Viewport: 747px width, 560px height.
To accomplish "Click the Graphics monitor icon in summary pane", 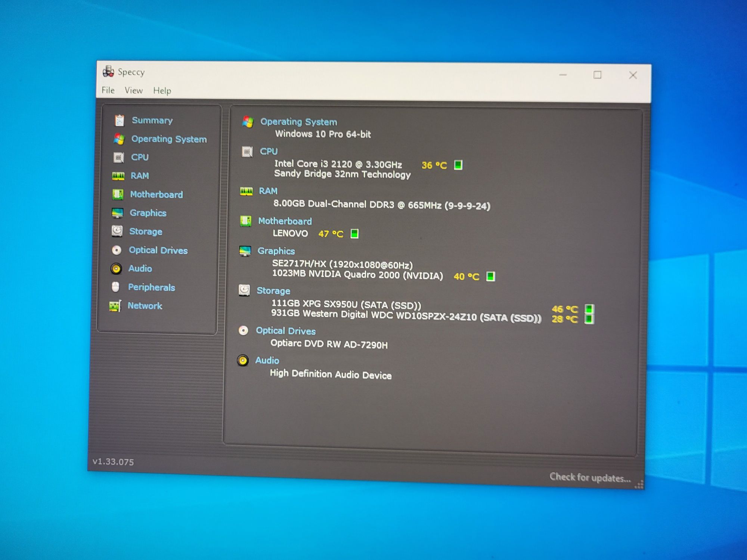I will [x=245, y=251].
